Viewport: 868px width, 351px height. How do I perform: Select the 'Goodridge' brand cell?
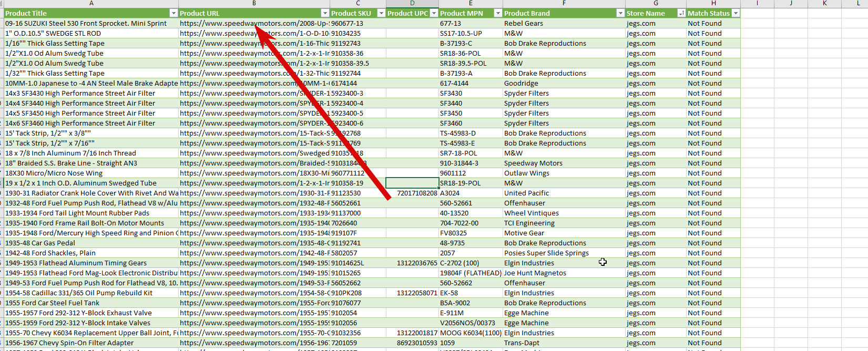[564, 83]
